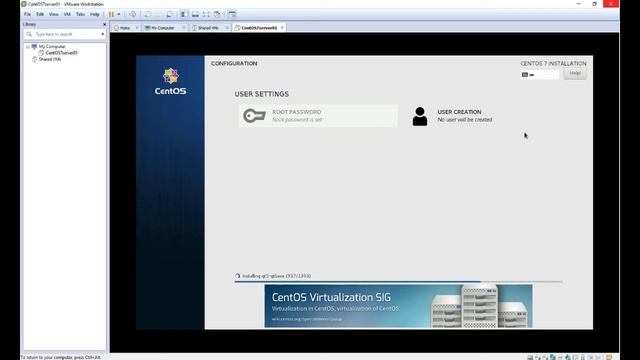640x360 pixels.
Task: Open the Tabs menu
Action: click(80, 14)
